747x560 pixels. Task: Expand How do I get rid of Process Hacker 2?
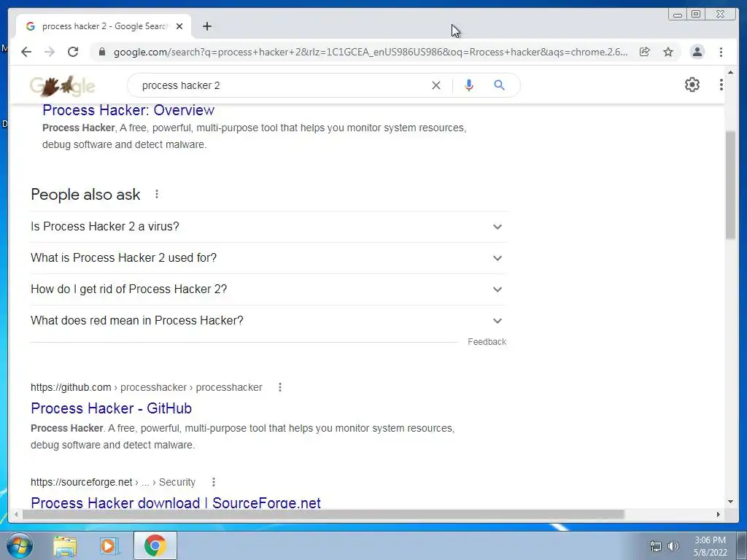[x=268, y=289]
